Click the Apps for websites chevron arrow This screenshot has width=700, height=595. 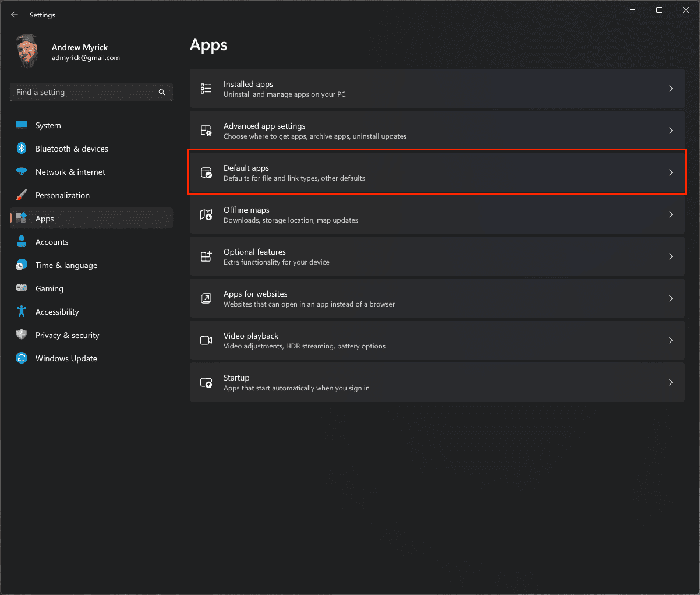point(671,298)
